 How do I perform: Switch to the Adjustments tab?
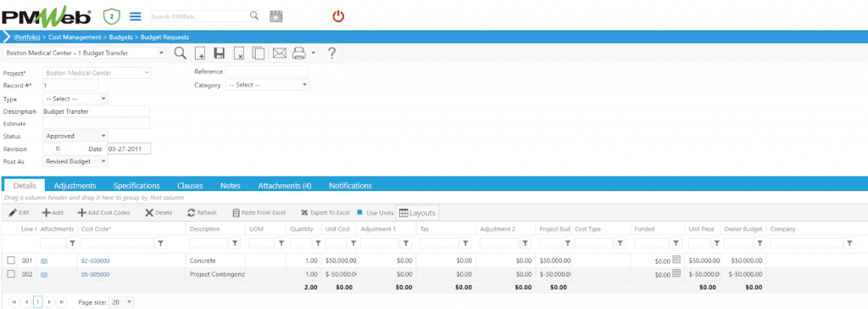(75, 186)
